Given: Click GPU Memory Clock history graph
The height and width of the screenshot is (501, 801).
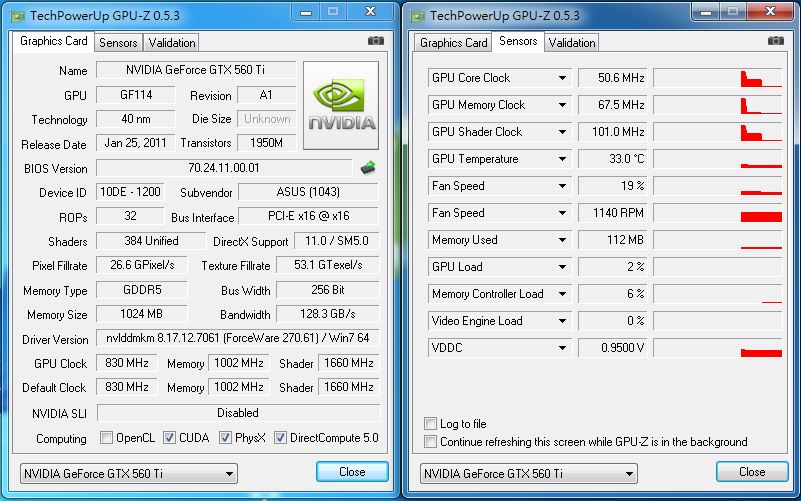Looking at the screenshot, I should pos(718,105).
